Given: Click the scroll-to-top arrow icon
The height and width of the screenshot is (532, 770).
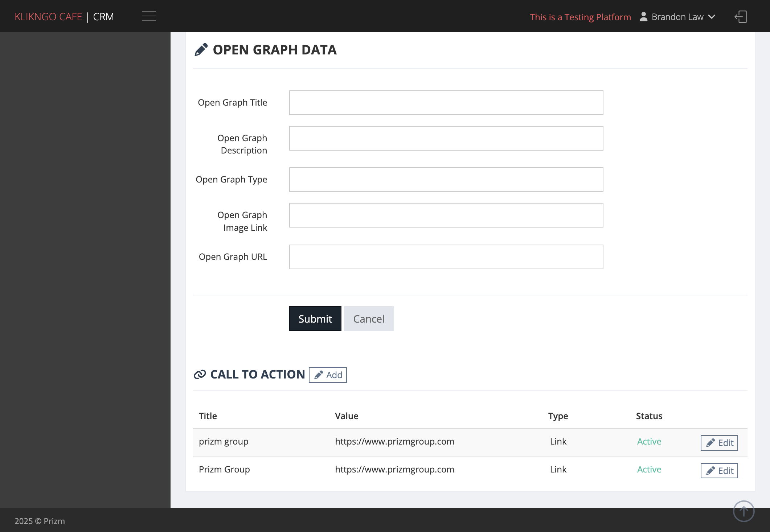Looking at the screenshot, I should point(744,511).
